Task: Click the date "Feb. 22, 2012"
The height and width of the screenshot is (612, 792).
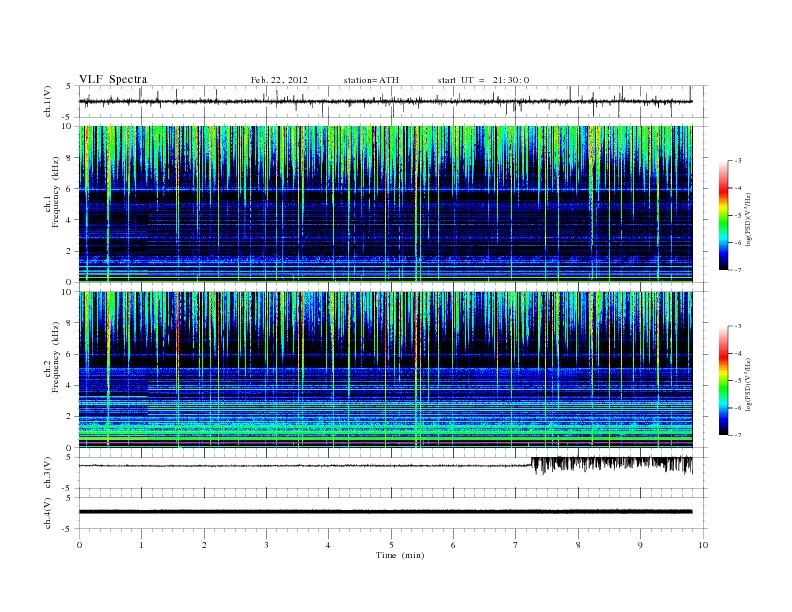Action: [279, 80]
